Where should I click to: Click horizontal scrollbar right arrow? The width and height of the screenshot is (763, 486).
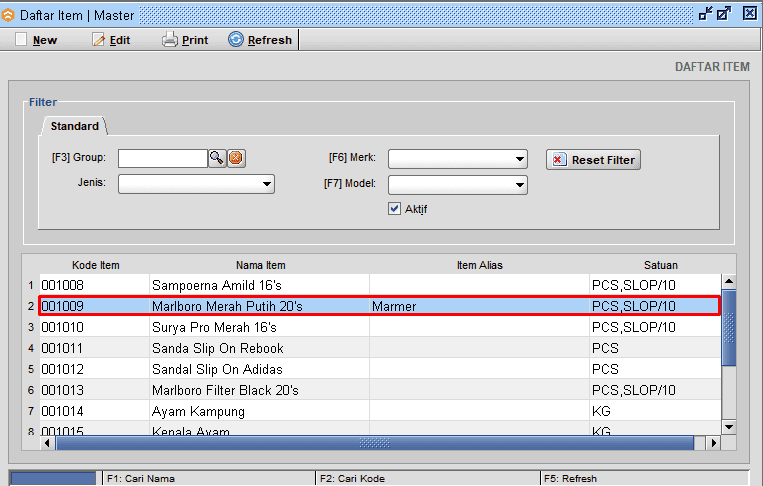coord(713,443)
